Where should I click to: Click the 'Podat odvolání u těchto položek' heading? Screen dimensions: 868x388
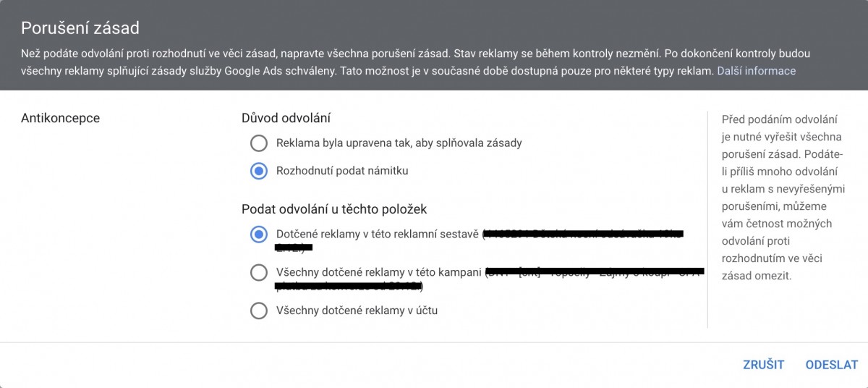click(334, 209)
